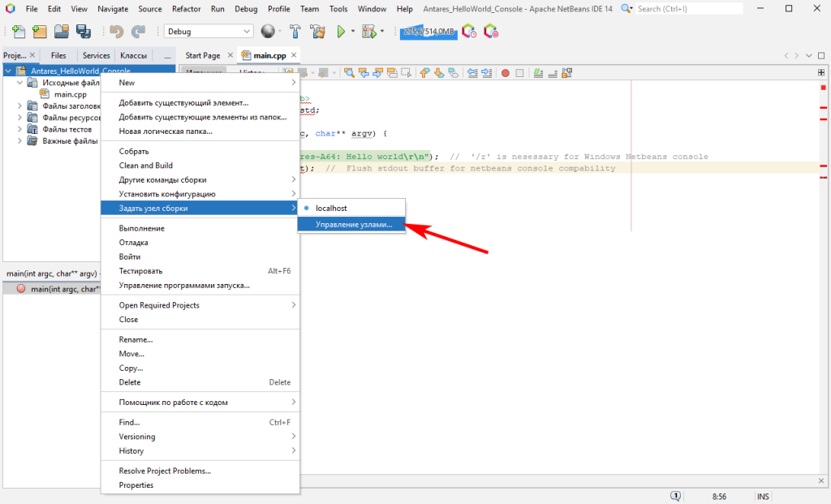
Task: Open the Run Project dropdown arrow
Action: pos(353,32)
